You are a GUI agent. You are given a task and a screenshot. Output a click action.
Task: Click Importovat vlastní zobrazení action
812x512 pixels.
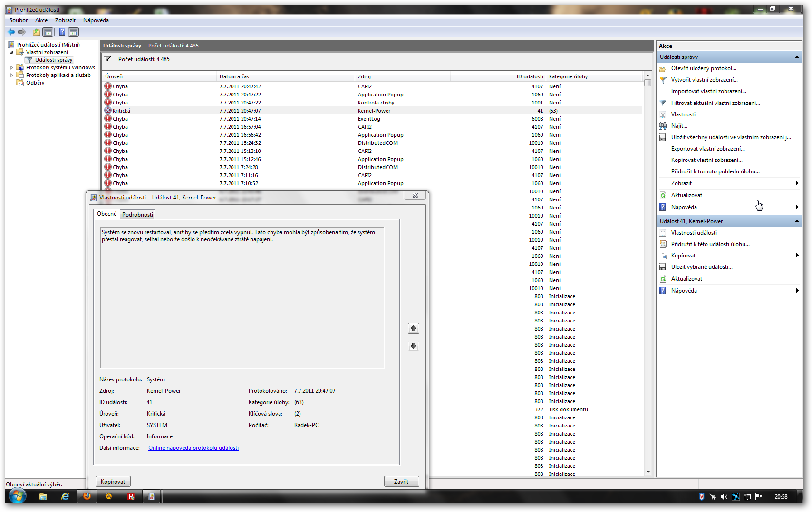click(x=709, y=91)
